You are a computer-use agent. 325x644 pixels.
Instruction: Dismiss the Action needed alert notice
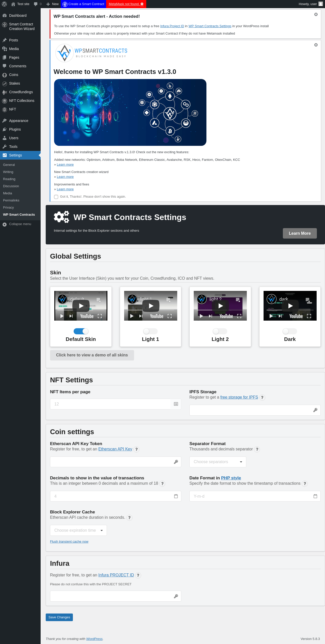pyautogui.click(x=316, y=14)
